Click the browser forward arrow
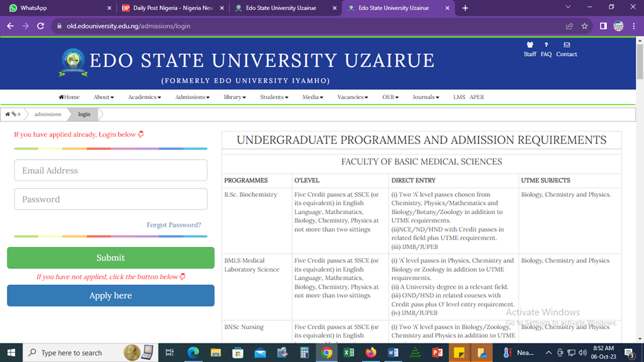Viewport: 644px width, 362px height. [26, 26]
